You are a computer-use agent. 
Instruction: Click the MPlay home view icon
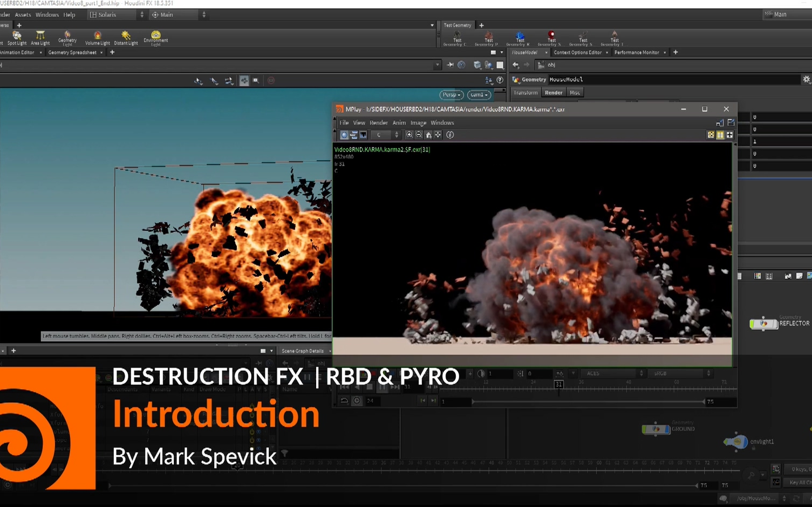428,135
